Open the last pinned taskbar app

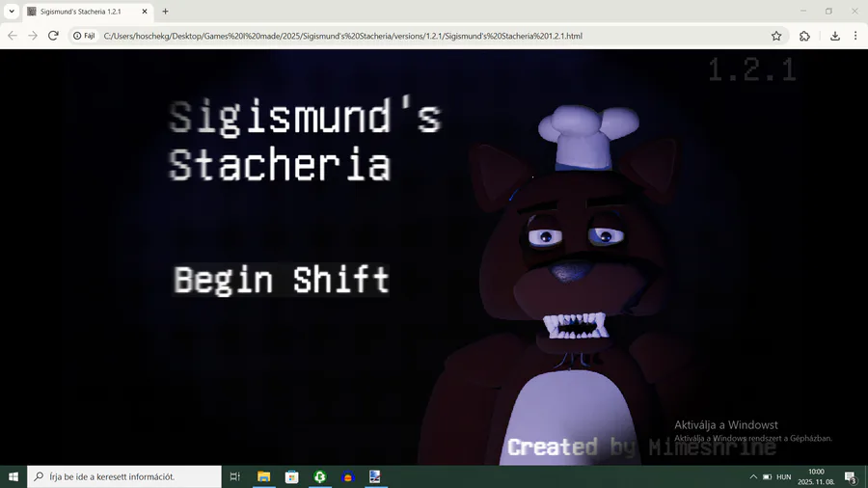coord(375,476)
